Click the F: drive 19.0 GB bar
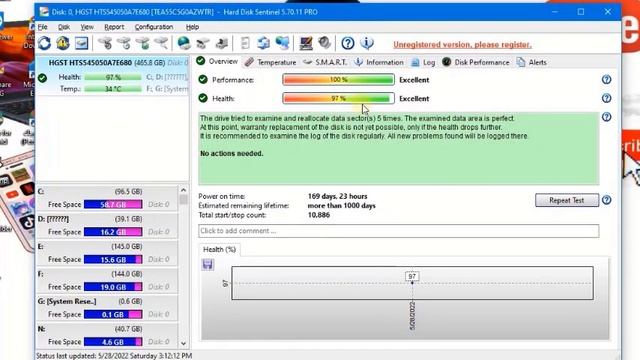Viewport: 640px width, 360px height. click(x=113, y=287)
